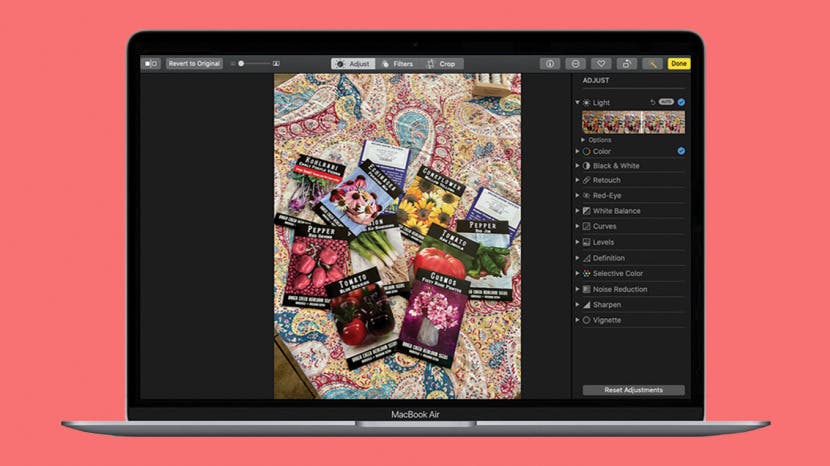Expand the Selective Color section
This screenshot has width=830, height=466.
point(578,273)
